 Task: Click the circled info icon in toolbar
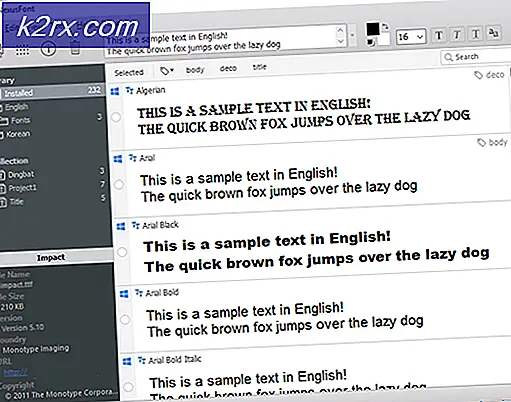[48, 50]
